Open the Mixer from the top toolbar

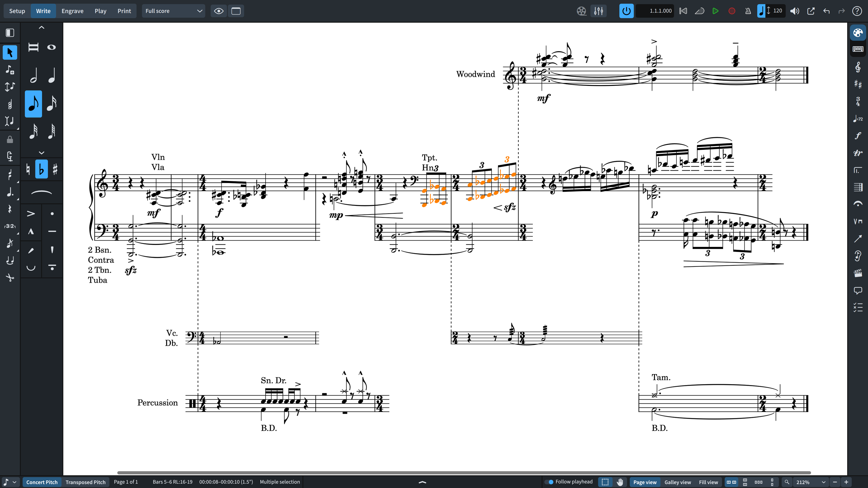pos(598,11)
